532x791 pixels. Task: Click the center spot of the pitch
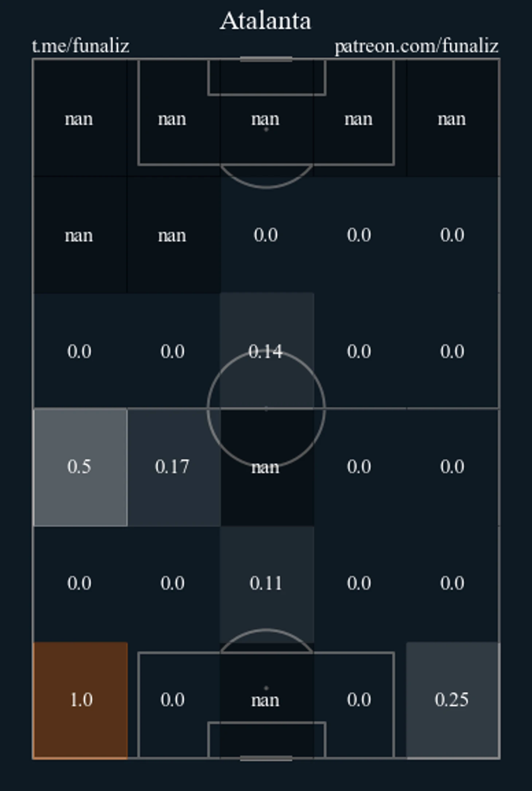pos(266,409)
